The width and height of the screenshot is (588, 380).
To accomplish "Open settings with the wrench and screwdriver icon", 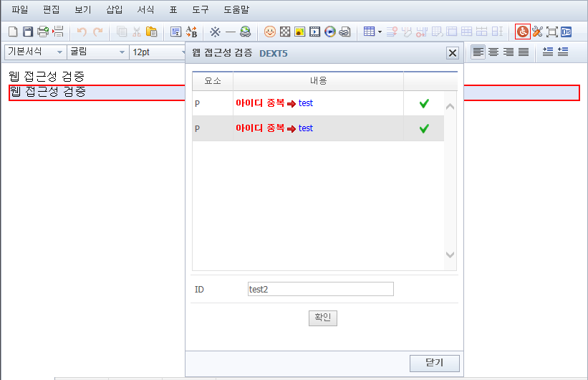I will [537, 32].
